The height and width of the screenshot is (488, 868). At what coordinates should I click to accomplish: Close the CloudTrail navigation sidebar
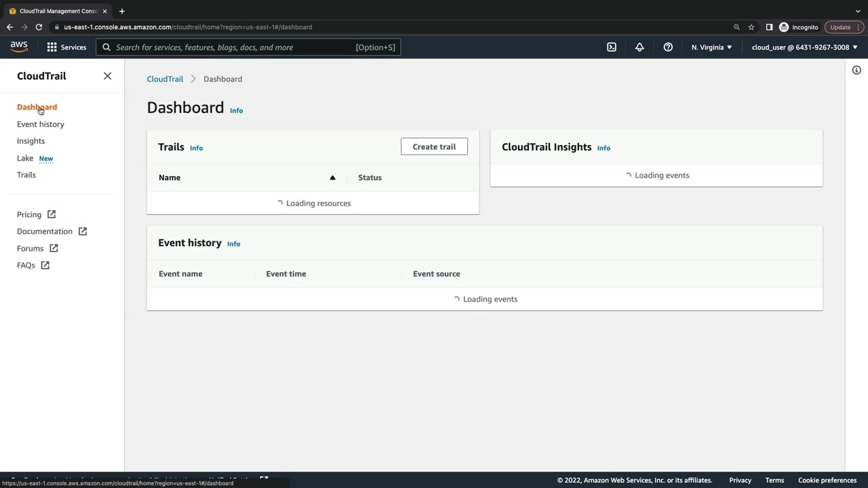pyautogui.click(x=107, y=76)
